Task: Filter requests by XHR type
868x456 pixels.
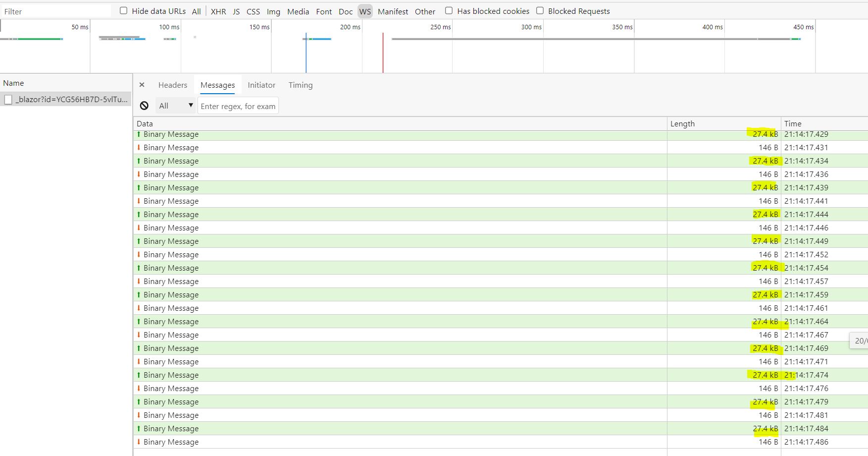Action: click(x=218, y=11)
